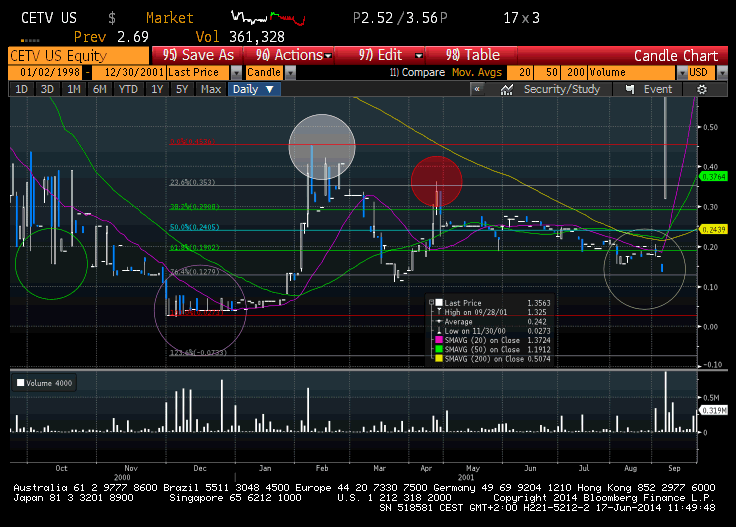
Task: Click the 38.2% Fibonacci level label
Action: click(194, 206)
